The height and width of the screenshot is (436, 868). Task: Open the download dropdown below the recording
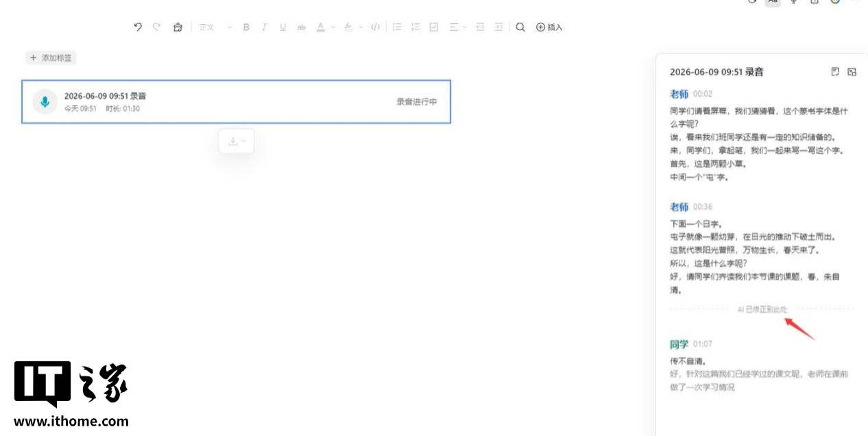tap(237, 141)
